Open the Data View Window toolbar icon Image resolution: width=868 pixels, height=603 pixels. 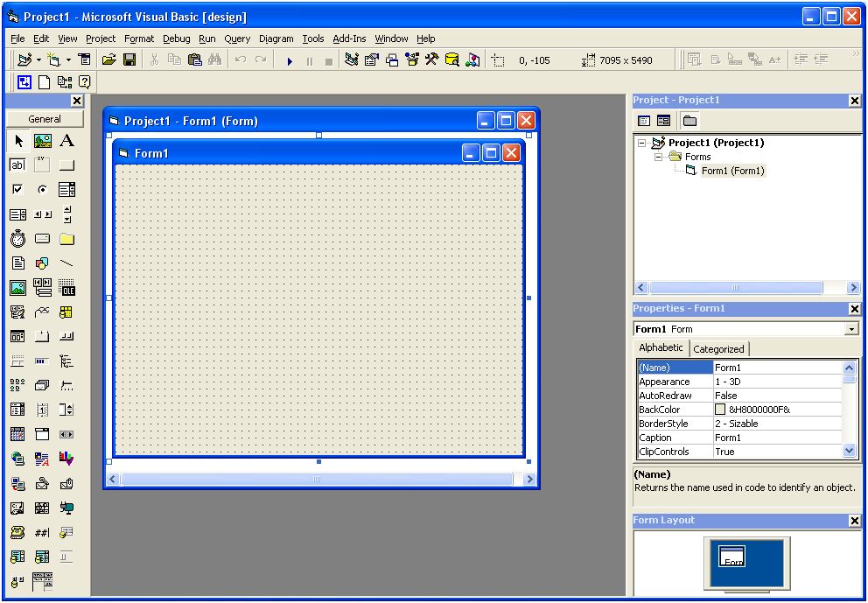[452, 60]
